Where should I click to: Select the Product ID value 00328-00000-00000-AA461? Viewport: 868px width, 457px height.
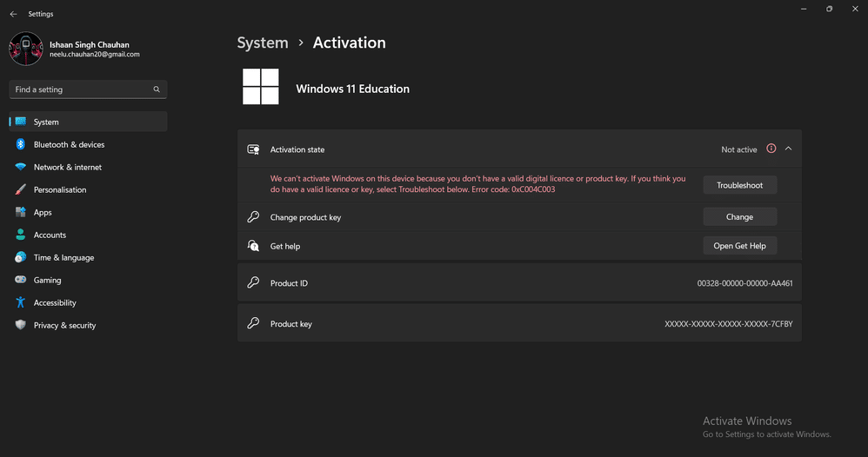point(744,283)
